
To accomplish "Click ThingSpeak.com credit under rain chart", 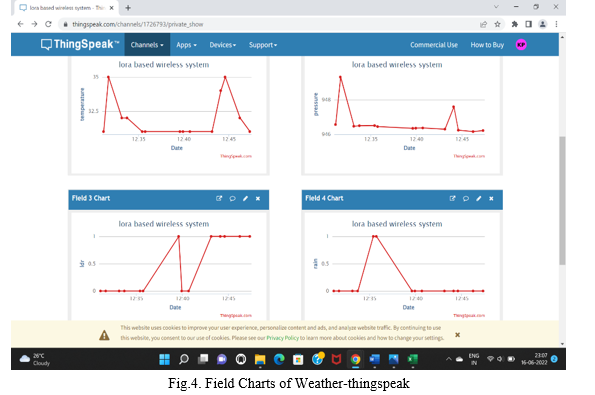I will (469, 315).
